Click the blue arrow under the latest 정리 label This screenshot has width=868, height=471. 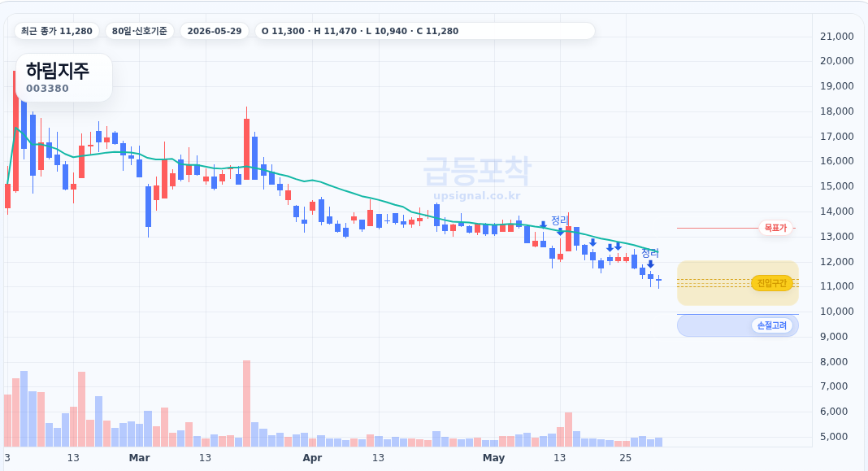point(650,264)
